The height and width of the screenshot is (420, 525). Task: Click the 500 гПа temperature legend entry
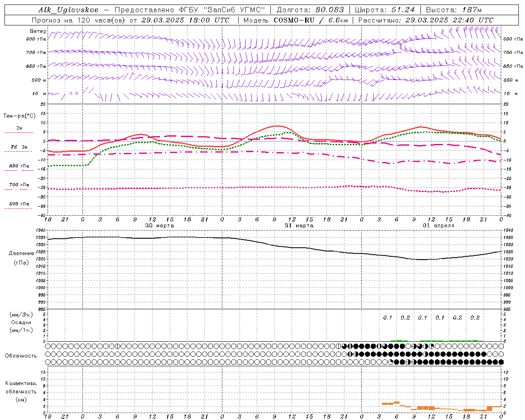(x=19, y=204)
